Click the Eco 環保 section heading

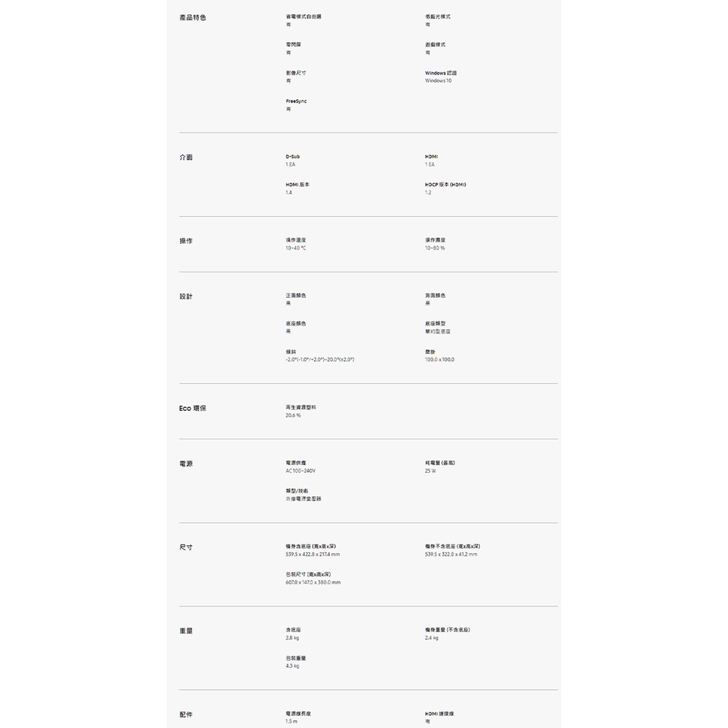pos(193,408)
